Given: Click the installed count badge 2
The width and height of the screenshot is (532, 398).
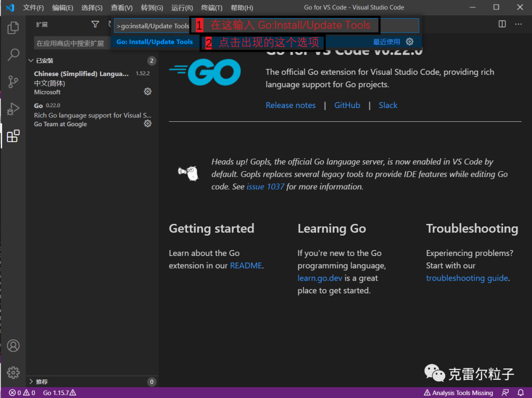Looking at the screenshot, I should (152, 61).
